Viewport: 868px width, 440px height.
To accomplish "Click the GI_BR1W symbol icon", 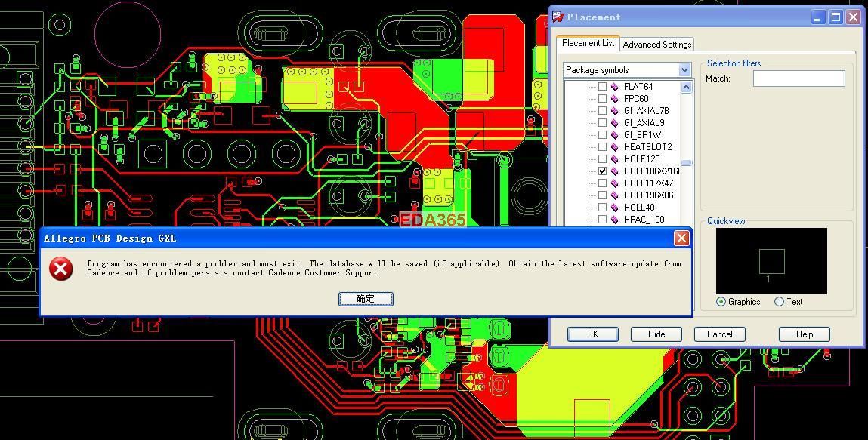I will point(614,135).
